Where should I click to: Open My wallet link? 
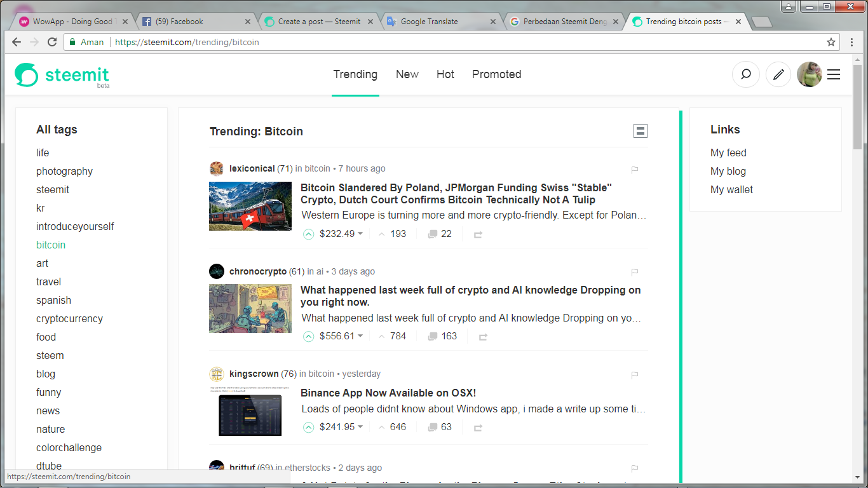pos(731,189)
